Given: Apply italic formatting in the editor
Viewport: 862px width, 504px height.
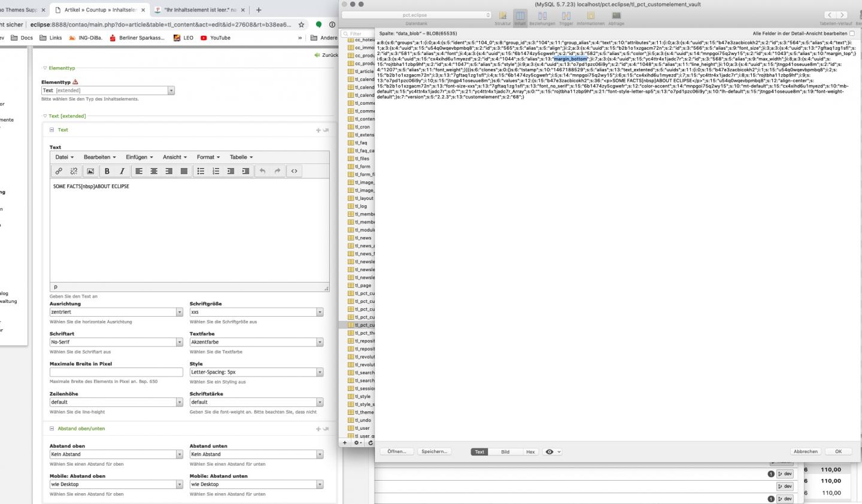Looking at the screenshot, I should [122, 171].
